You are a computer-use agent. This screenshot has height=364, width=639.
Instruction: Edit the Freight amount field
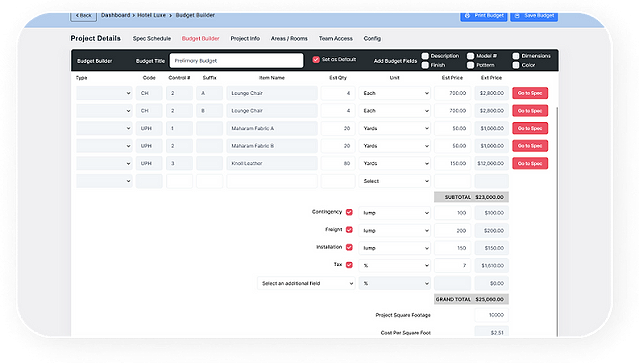tap(452, 230)
